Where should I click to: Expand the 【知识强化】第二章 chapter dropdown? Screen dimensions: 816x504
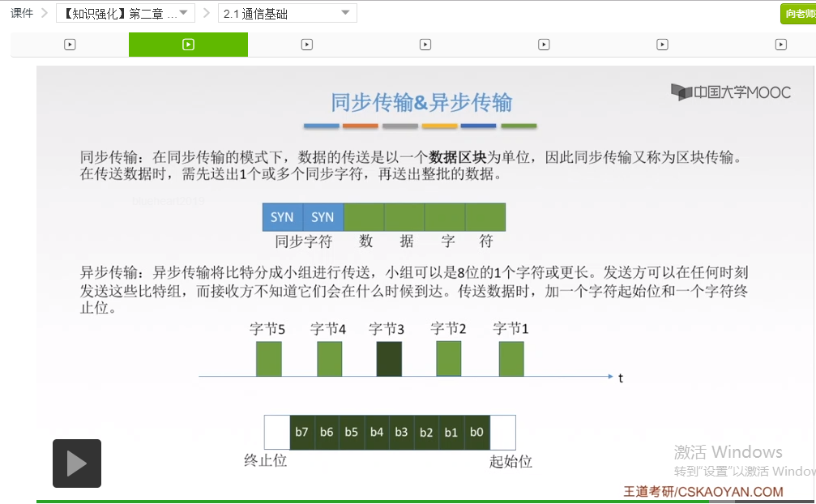pos(126,13)
